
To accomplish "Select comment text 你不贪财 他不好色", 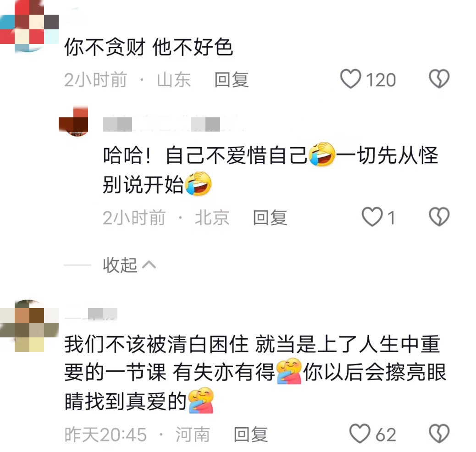I will 149,47.
